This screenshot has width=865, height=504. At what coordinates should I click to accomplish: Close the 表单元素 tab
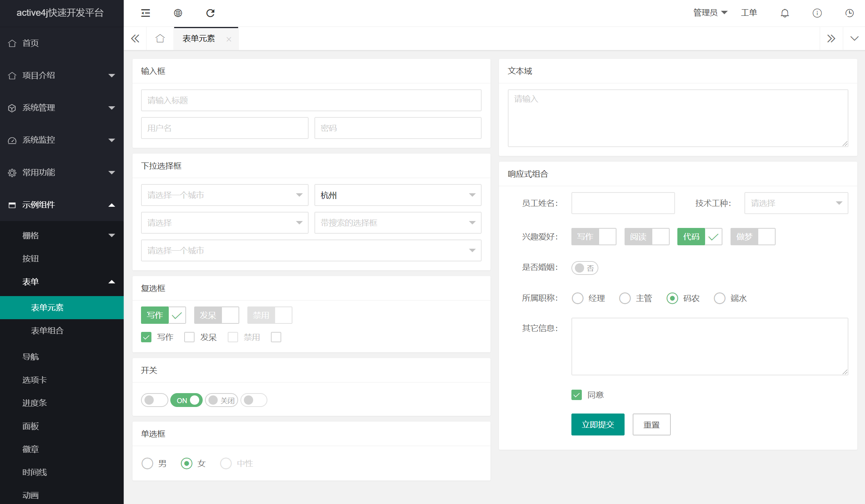(229, 39)
